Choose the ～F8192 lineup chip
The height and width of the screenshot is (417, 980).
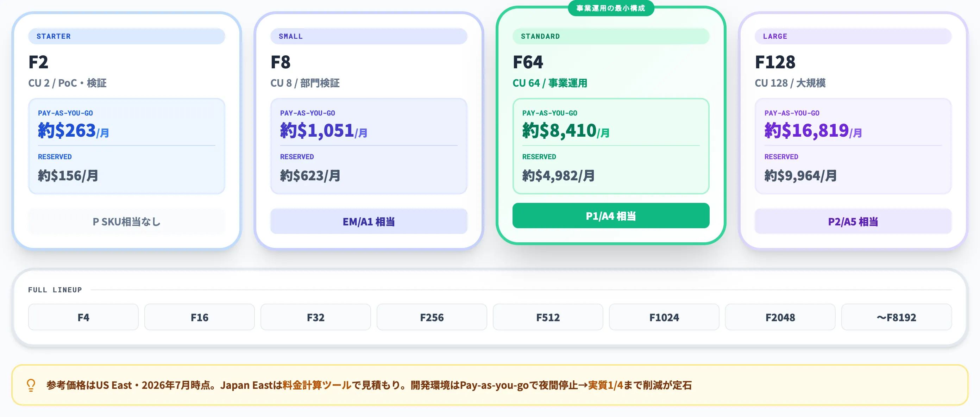tap(896, 317)
